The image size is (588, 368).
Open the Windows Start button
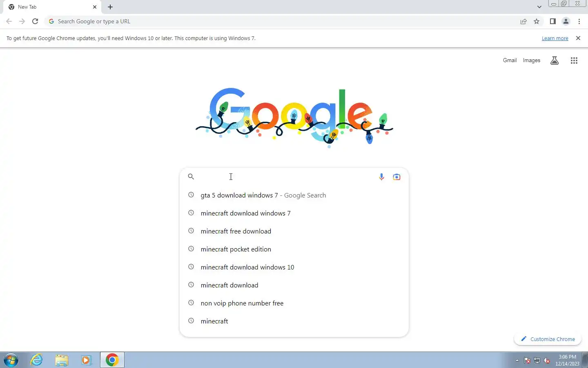point(11,360)
